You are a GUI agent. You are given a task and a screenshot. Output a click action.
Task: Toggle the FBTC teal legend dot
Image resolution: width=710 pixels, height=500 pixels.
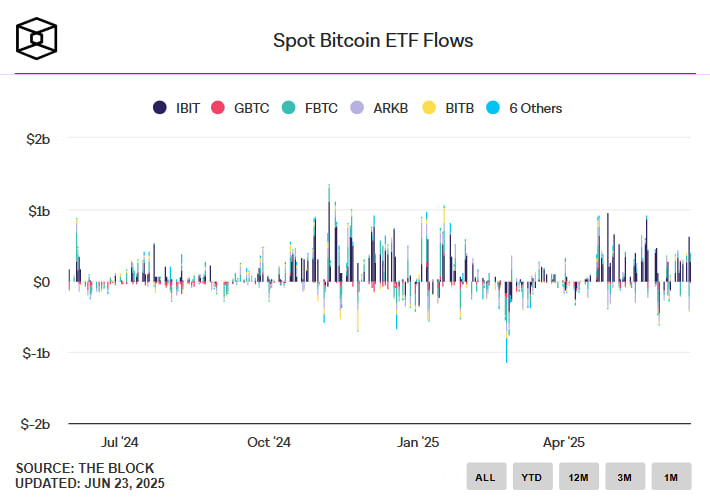point(288,108)
